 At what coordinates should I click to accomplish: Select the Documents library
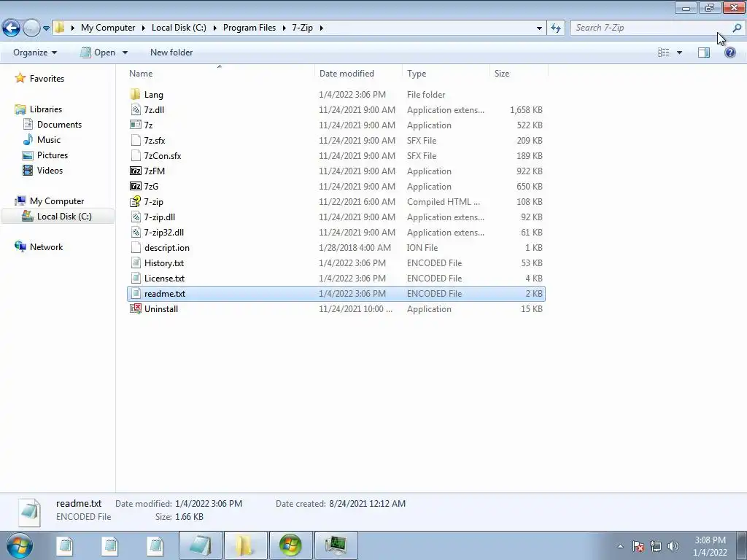[x=59, y=124]
